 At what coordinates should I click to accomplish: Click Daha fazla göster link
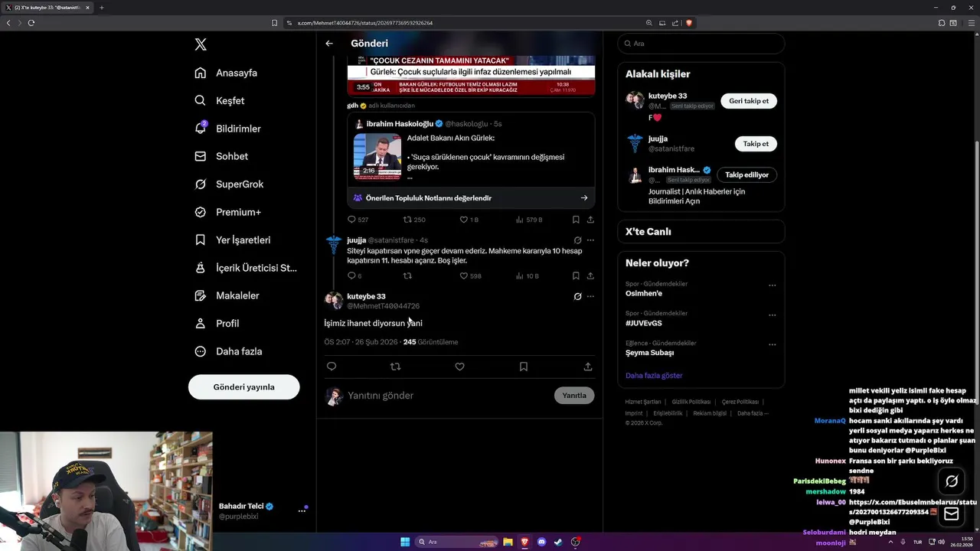(x=654, y=376)
